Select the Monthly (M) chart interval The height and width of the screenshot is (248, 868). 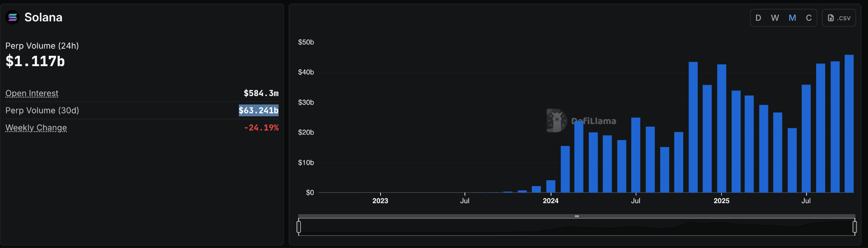click(792, 18)
